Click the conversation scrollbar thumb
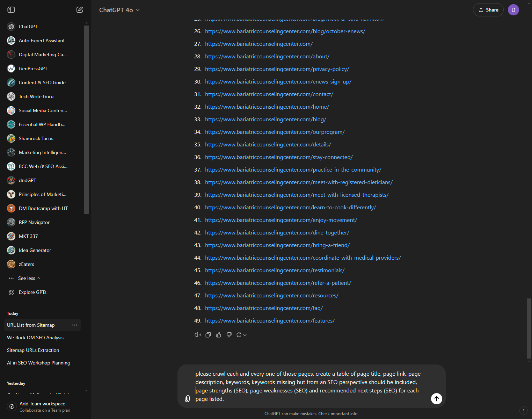The width and height of the screenshot is (532, 419). pos(529,328)
